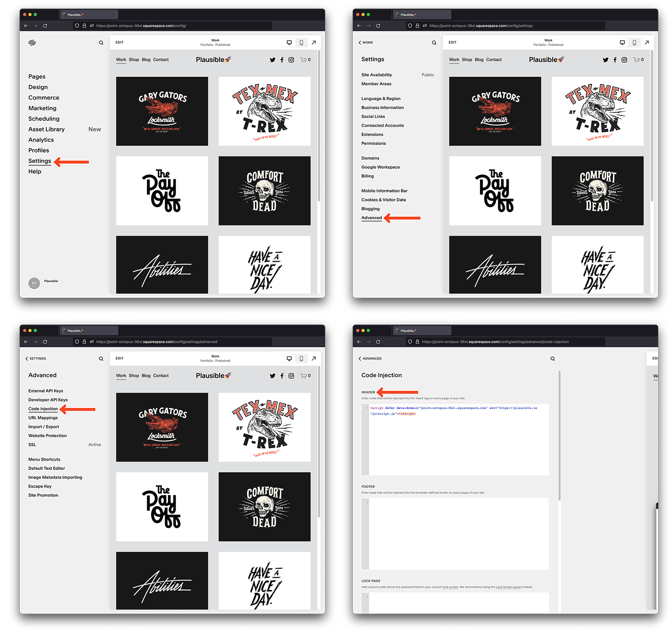Viewport: 672px width, 632px height.
Task: Click the PT account avatar in the top-left window
Action: [x=34, y=283]
